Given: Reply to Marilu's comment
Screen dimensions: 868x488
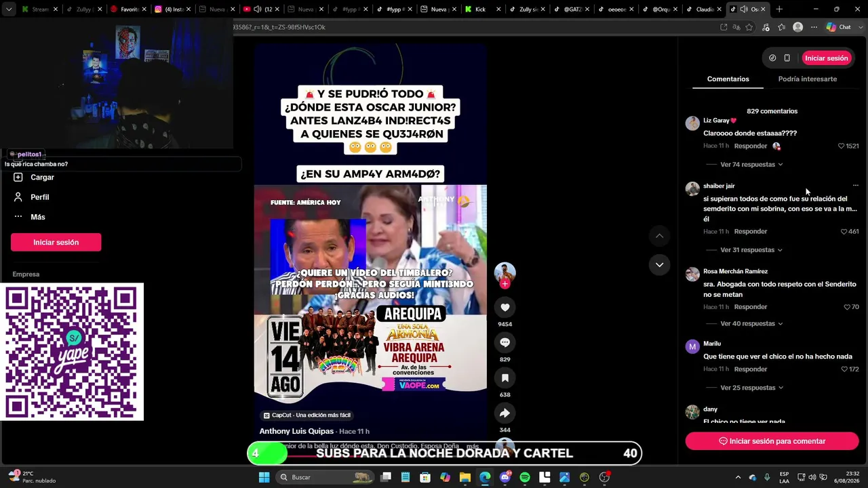Looking at the screenshot, I should point(750,369).
